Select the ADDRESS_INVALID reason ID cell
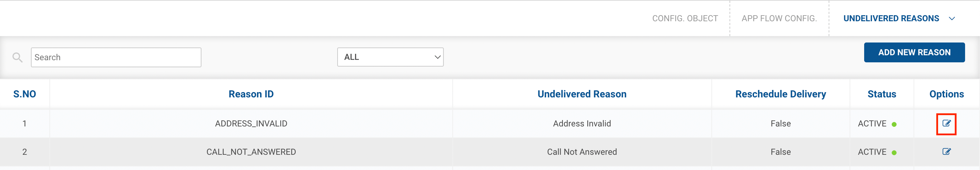This screenshot has width=980, height=170. tap(251, 124)
